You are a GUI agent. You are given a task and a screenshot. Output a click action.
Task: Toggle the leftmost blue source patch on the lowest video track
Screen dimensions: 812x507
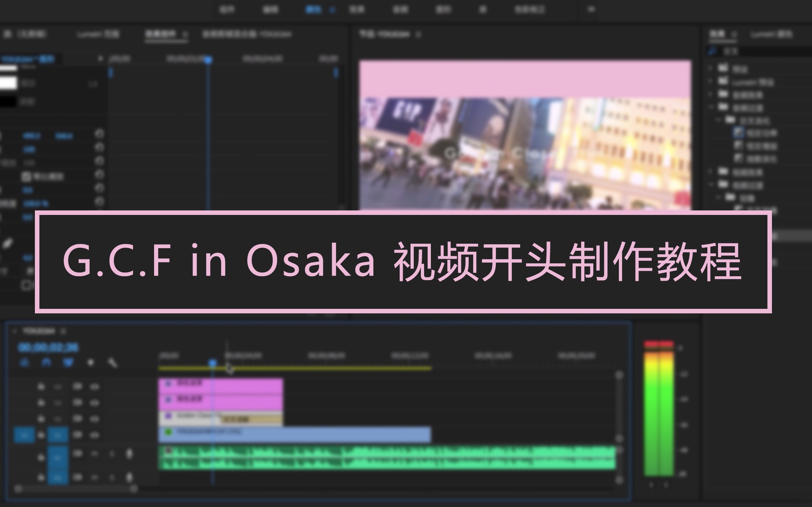pos(24,435)
